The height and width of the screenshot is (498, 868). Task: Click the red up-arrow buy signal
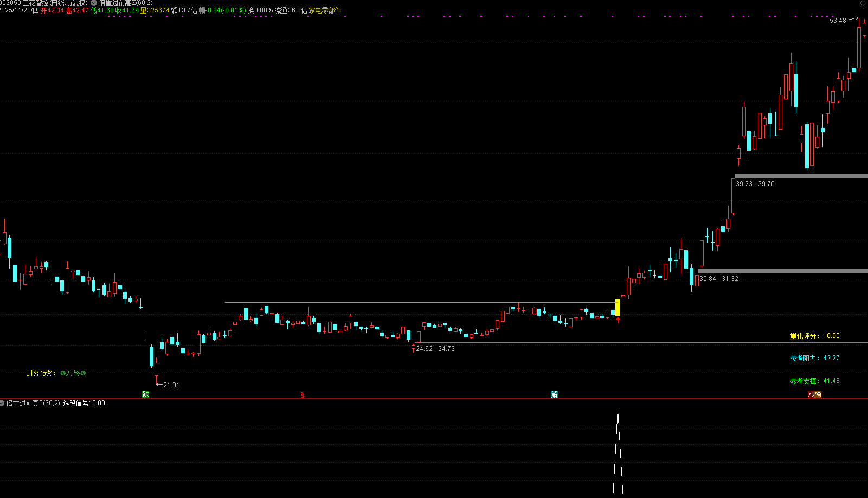(x=618, y=320)
